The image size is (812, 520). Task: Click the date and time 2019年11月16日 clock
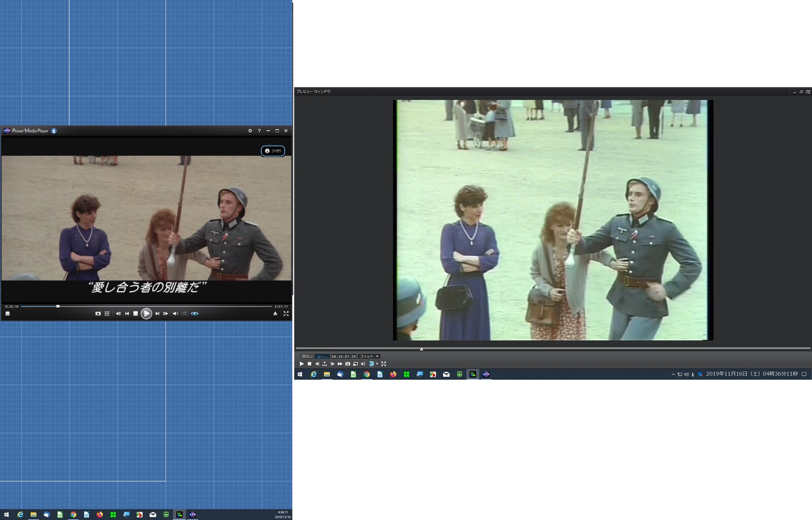coord(752,374)
